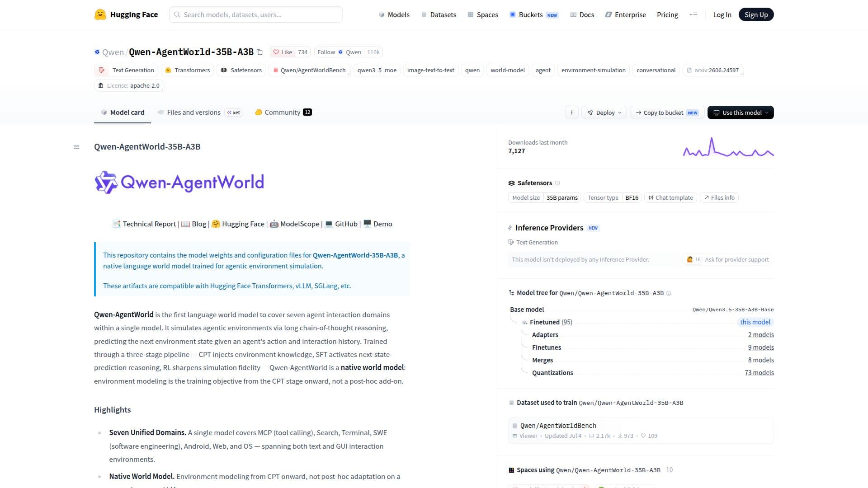This screenshot has width=868, height=488.
Task: Open the Qwen/Qwen3.5-35B-A3B-Base base model link
Action: [733, 310]
